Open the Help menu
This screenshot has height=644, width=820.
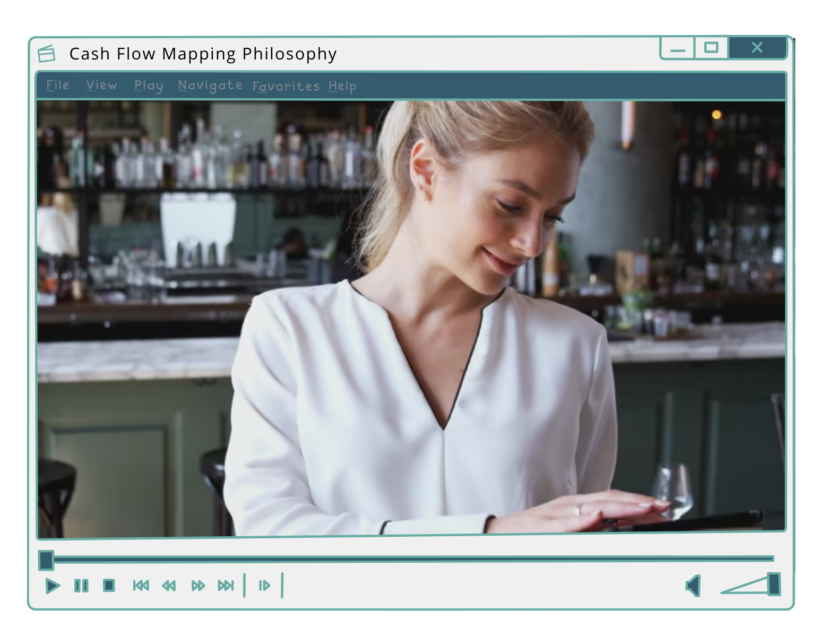tap(342, 87)
